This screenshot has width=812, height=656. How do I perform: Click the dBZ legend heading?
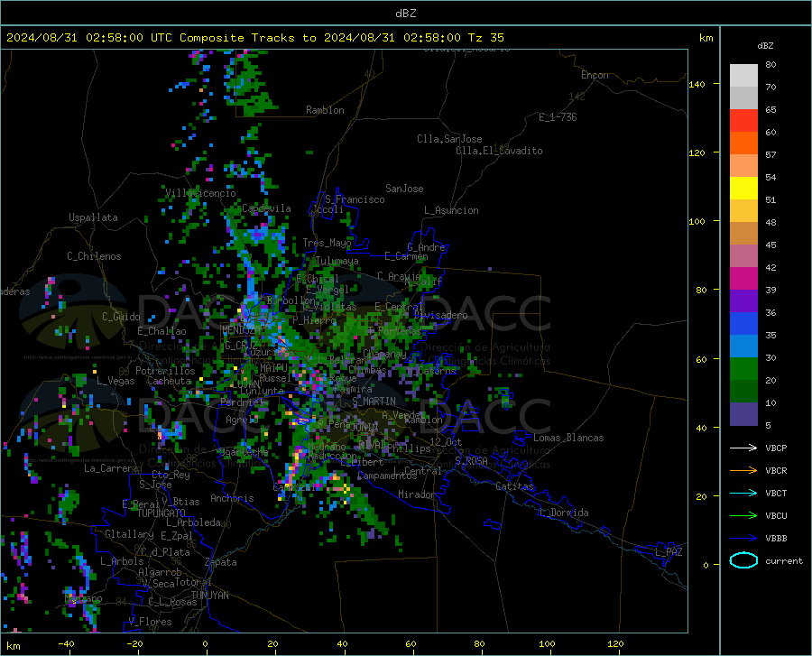point(765,45)
